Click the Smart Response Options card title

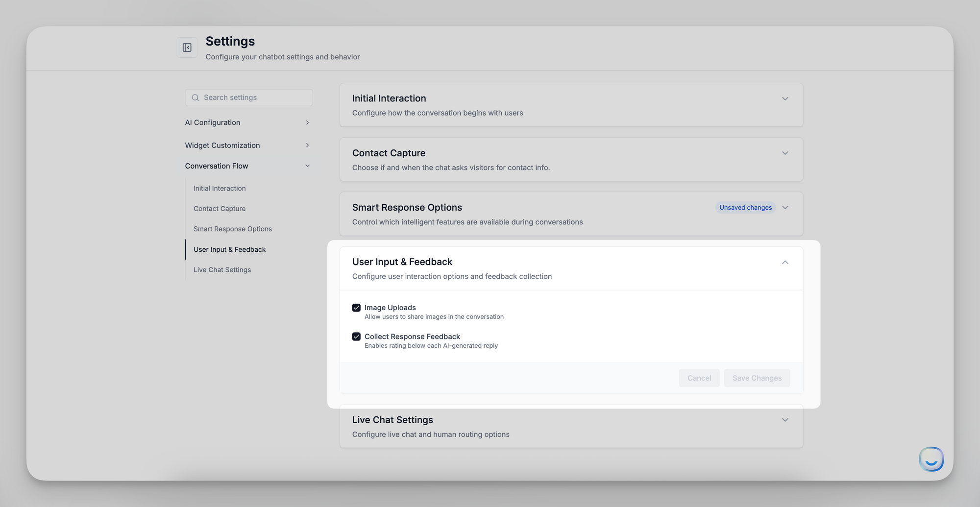407,208
